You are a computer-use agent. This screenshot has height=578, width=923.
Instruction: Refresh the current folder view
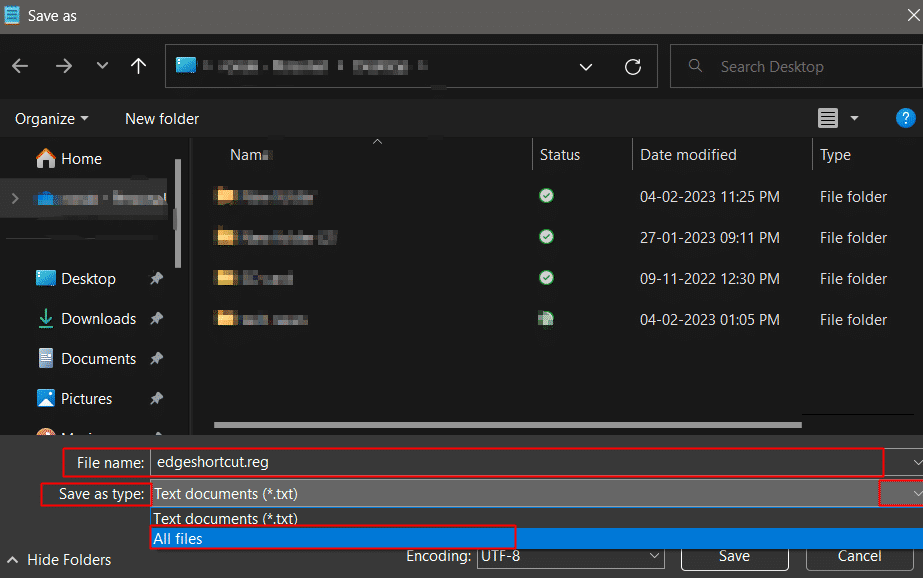point(632,66)
